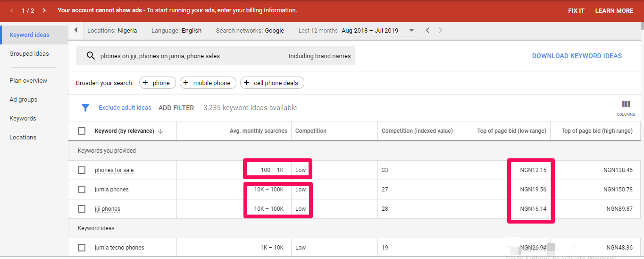Click the FIX IT link in the banner

pos(576,10)
